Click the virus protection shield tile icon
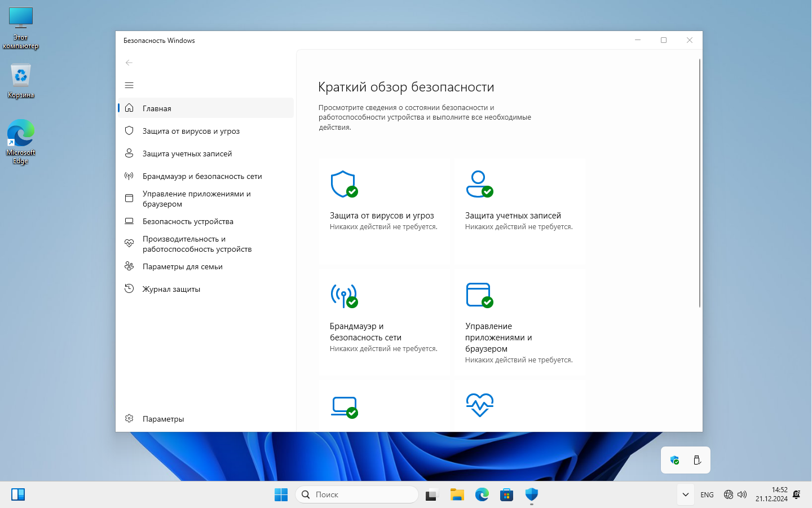The width and height of the screenshot is (812, 508). tap(344, 184)
